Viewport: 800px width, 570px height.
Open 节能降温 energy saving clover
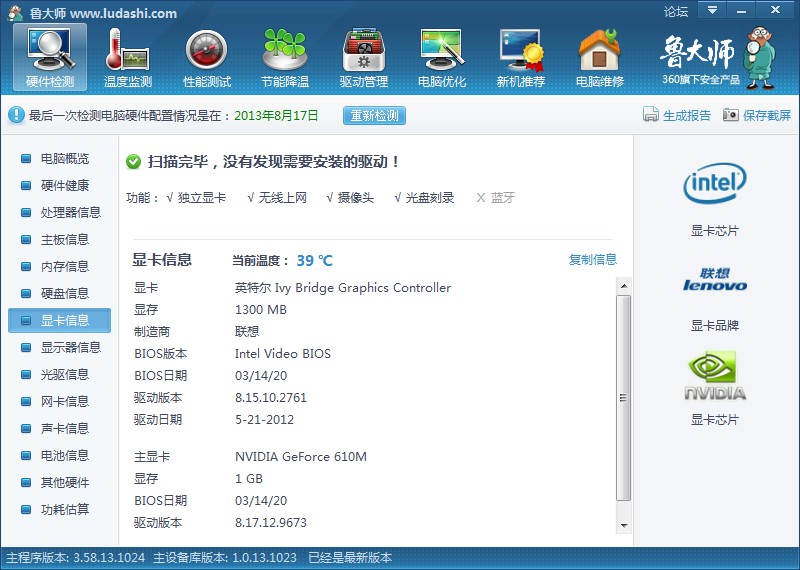click(285, 58)
